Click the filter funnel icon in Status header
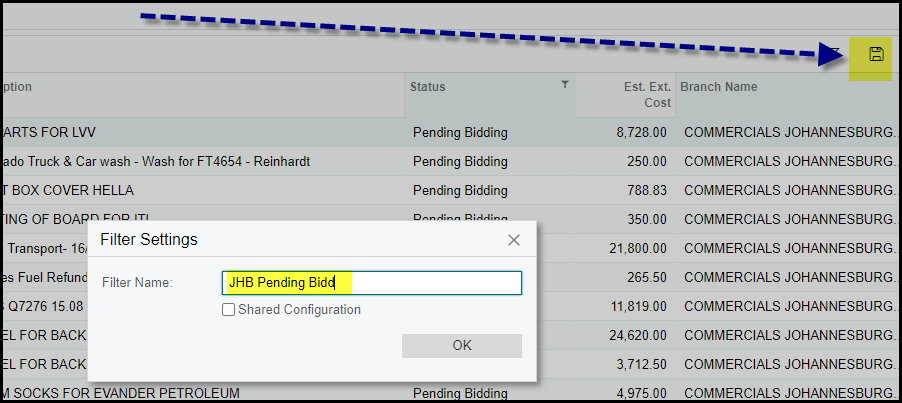Viewport: 902px width, 403px height. [x=565, y=85]
